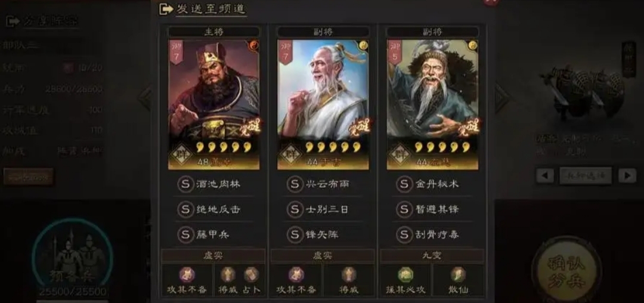Expand previous team with left chevron
Image resolution: width=644 pixels, height=303 pixels.
coord(144,98)
